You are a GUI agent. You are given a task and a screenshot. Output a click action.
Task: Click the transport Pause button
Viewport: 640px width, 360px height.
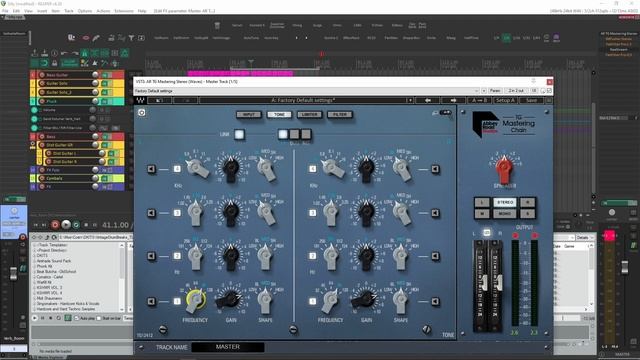[x=95, y=225]
